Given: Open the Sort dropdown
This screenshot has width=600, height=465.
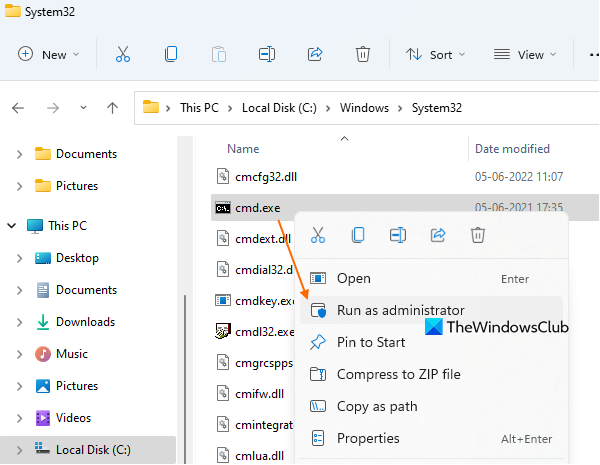Looking at the screenshot, I should (x=431, y=55).
